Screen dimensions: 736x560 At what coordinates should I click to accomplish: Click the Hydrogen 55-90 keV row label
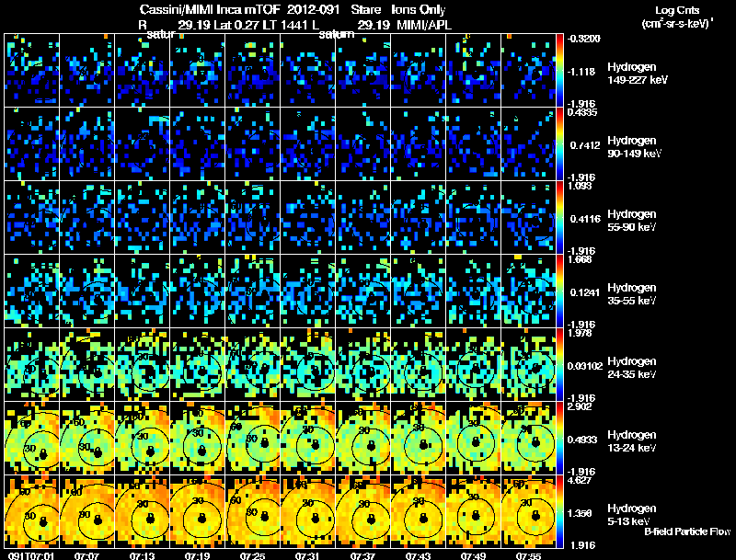pos(632,221)
